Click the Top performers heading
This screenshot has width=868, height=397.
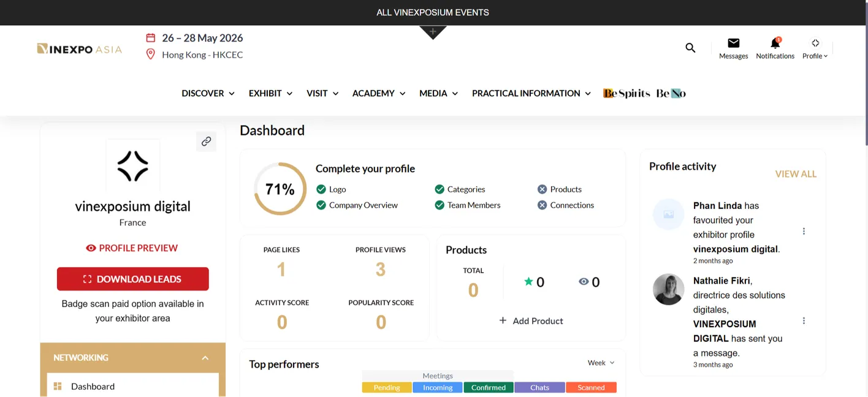point(284,364)
